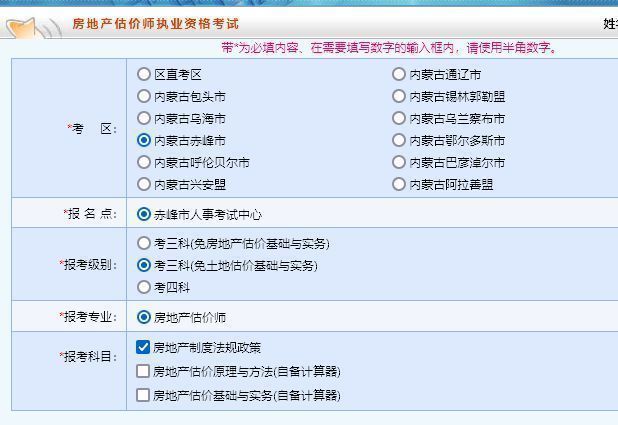618x425 pixels.
Task: Pick 内蒙古呼伦贝尔市 as exam area
Action: coord(144,162)
